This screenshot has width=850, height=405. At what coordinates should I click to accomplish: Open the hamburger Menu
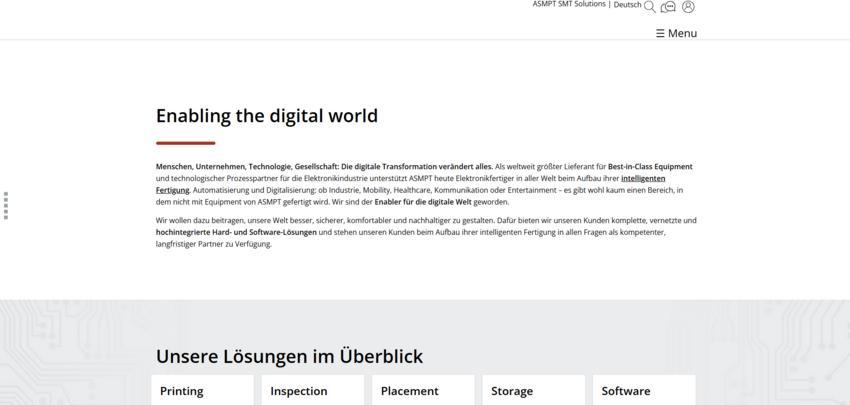[677, 33]
